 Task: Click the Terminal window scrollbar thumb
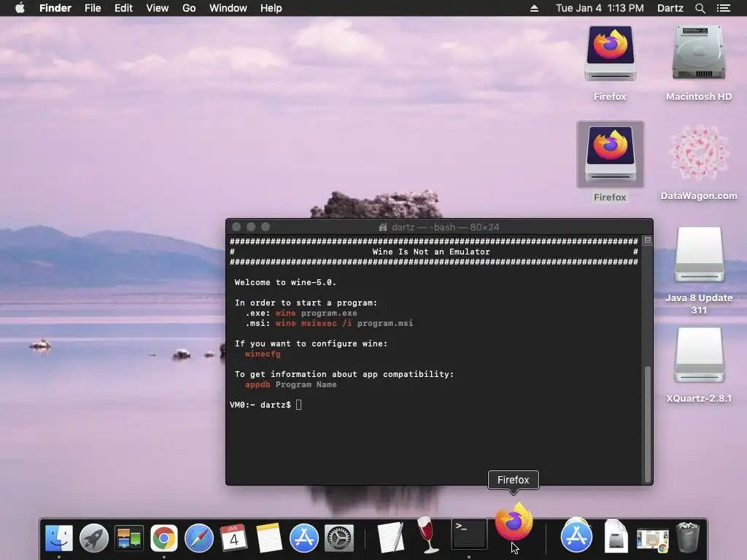pos(648,424)
